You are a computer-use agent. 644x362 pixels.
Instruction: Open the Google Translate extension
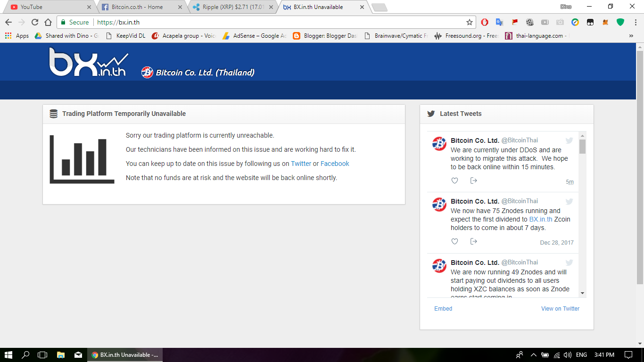pyautogui.click(x=500, y=22)
